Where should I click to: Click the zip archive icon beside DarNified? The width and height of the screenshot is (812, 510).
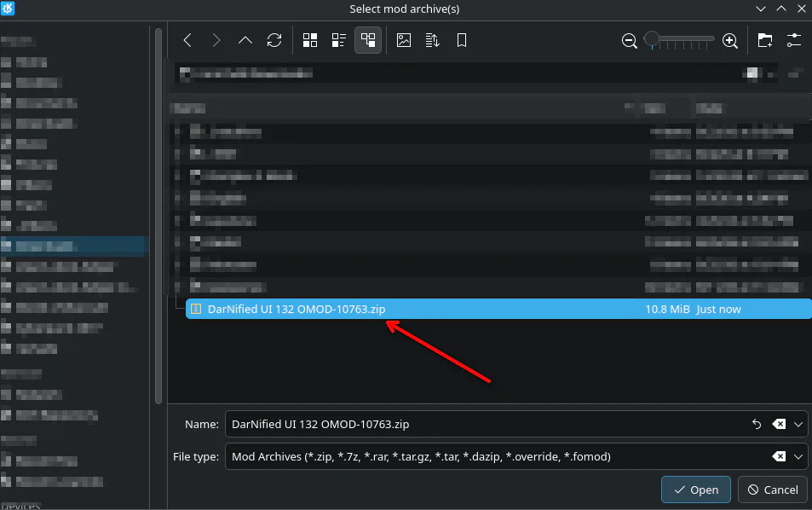pos(196,309)
